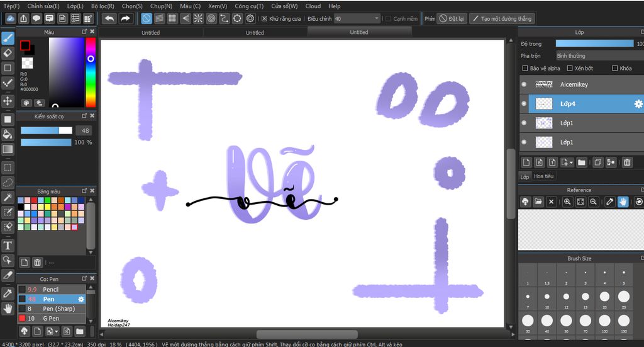644x347 pixels.
Task: Open the add-brush dropdown in brush panel
Action: (56, 331)
